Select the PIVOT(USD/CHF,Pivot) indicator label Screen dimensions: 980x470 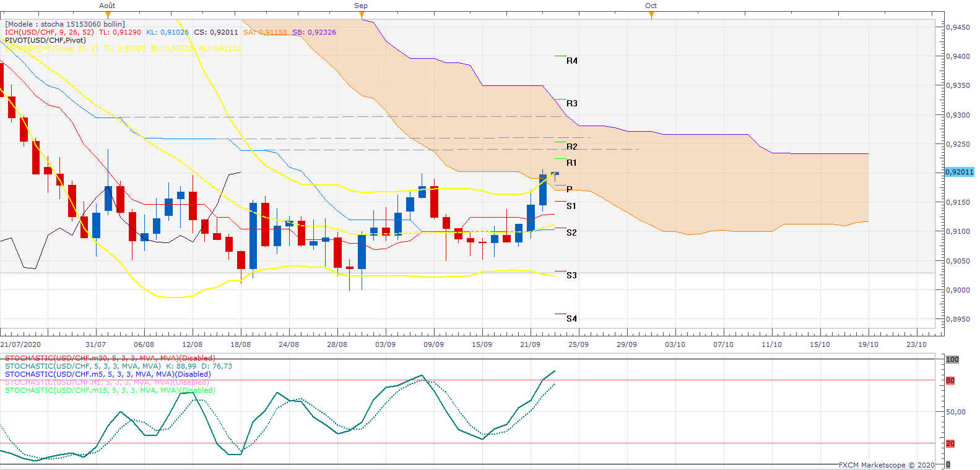click(x=45, y=40)
